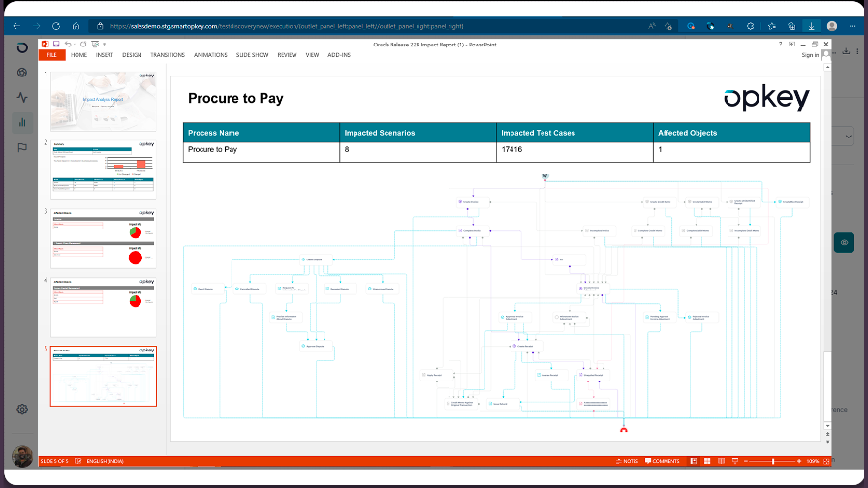This screenshot has height=488, width=868.
Task: Reload the browser page
Action: point(56,26)
